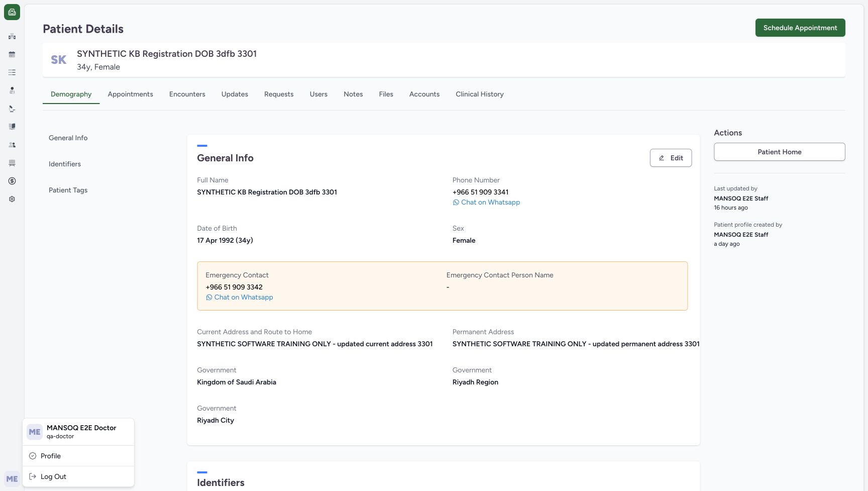This screenshot has height=491, width=868.
Task: Click the Identifiers section heading
Action: click(221, 482)
